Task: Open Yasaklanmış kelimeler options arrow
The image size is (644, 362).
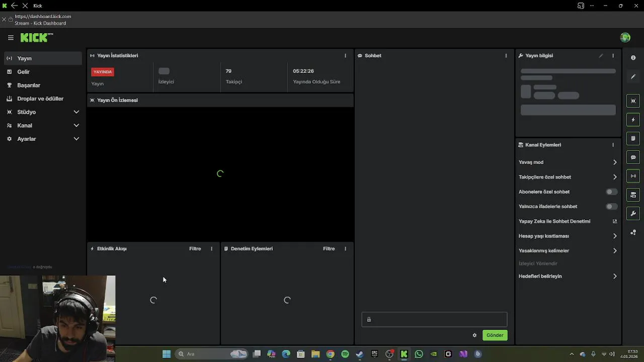Action: click(615, 251)
